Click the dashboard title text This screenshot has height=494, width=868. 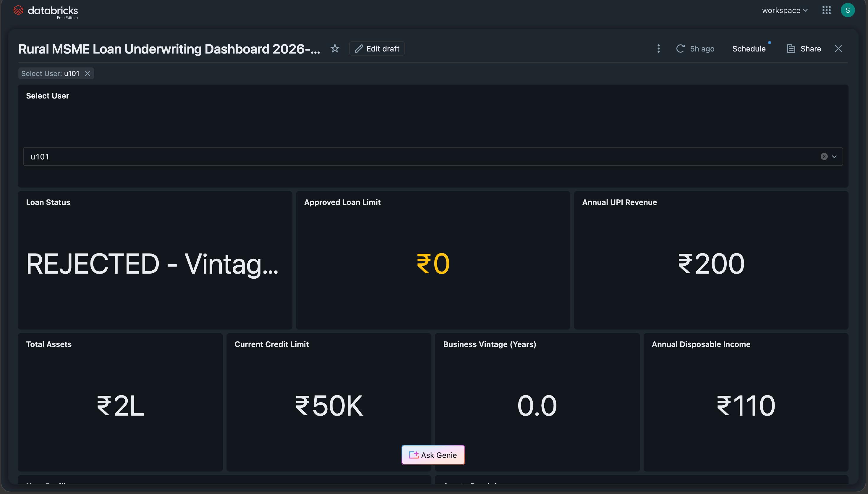click(169, 49)
